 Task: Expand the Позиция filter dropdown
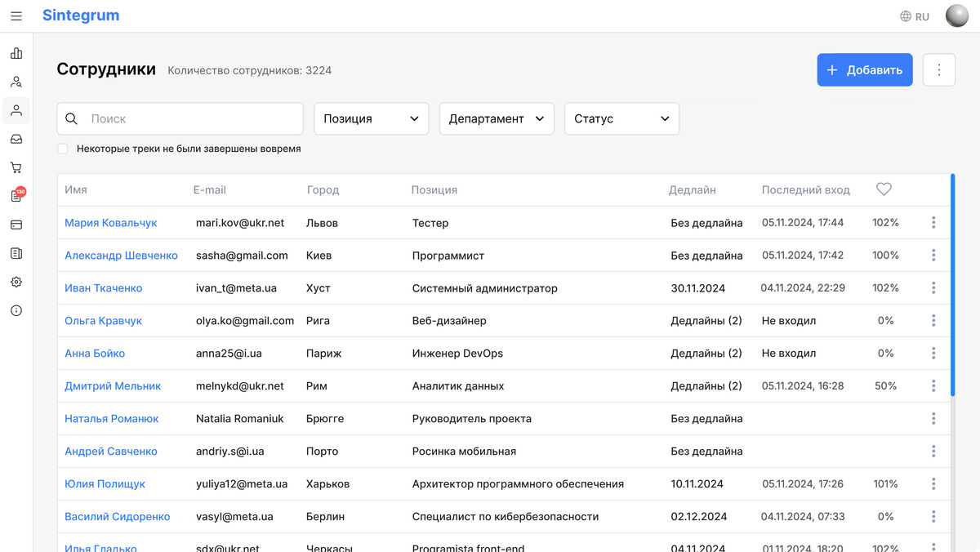click(372, 118)
